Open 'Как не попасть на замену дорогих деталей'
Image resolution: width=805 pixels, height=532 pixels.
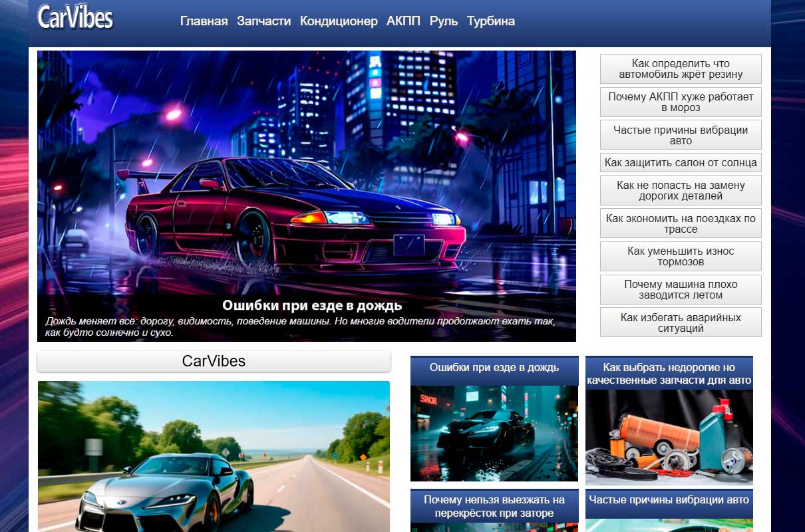click(681, 190)
